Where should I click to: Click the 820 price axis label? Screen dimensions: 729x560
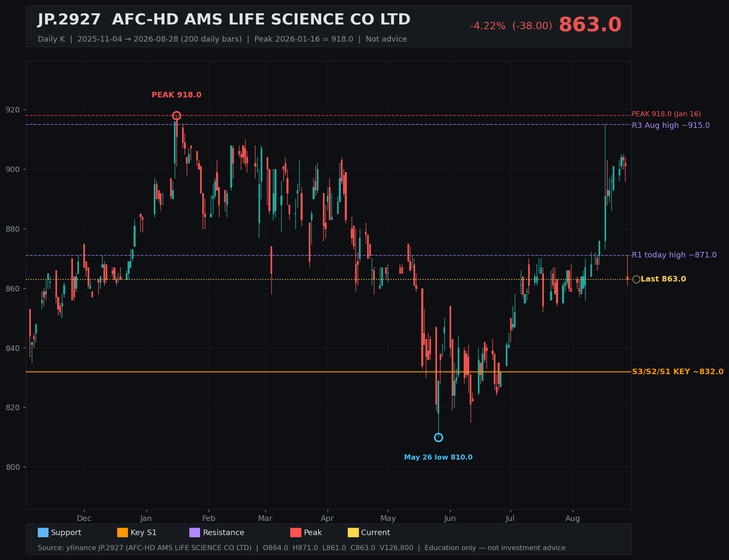(13, 408)
